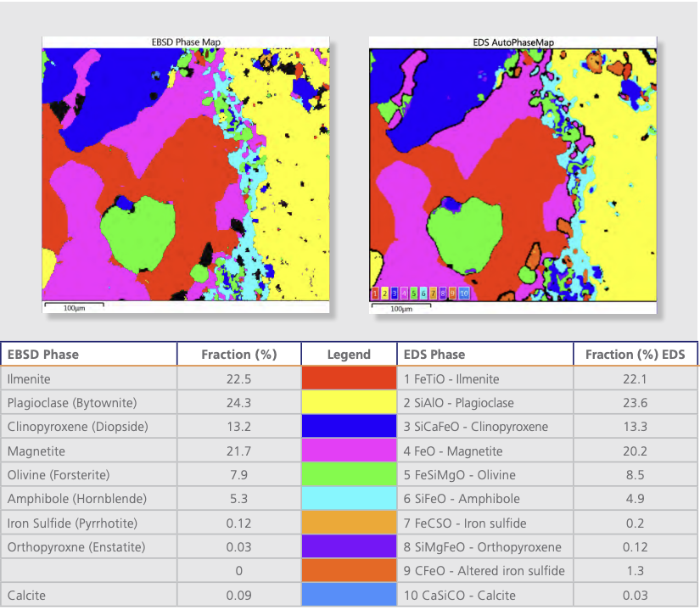The width and height of the screenshot is (700, 610).
Task: Click the Ilmenite red legend swatch
Action: point(349,378)
